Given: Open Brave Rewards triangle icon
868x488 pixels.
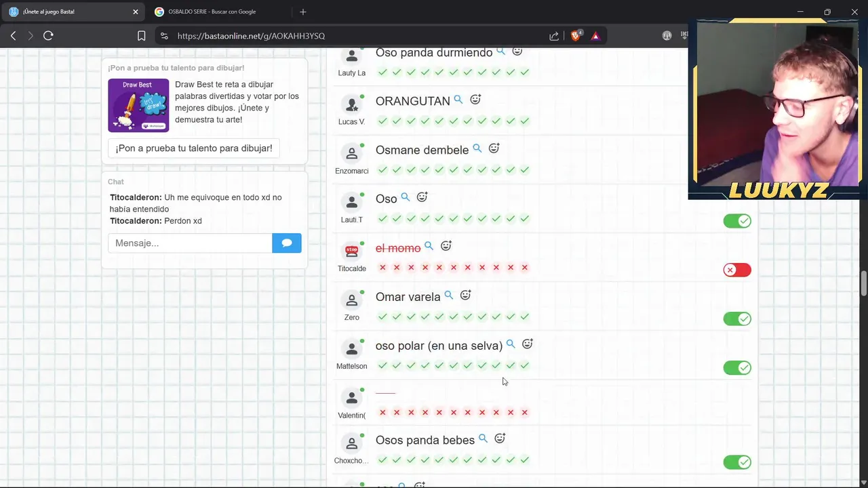Looking at the screenshot, I should [x=595, y=36].
